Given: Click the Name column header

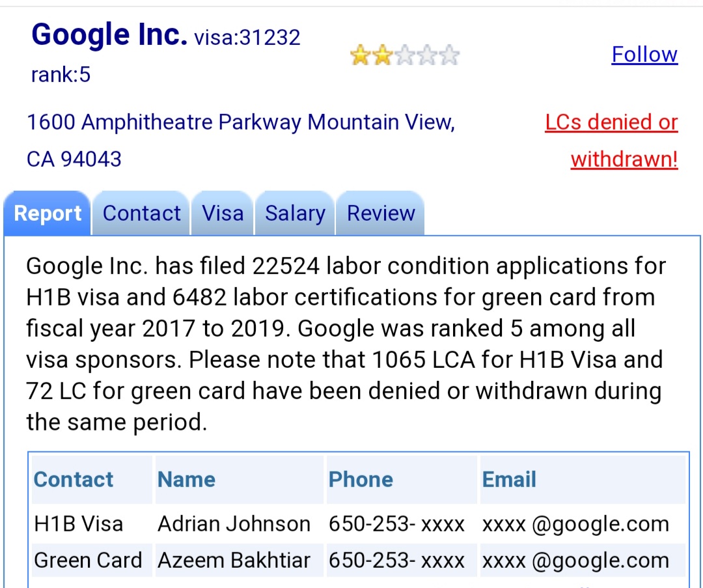Looking at the screenshot, I should [x=186, y=479].
